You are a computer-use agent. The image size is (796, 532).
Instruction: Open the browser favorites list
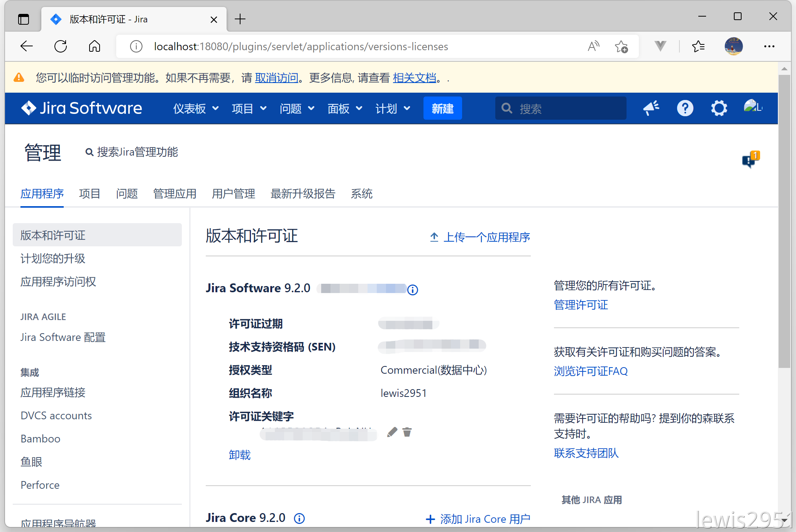coord(698,46)
